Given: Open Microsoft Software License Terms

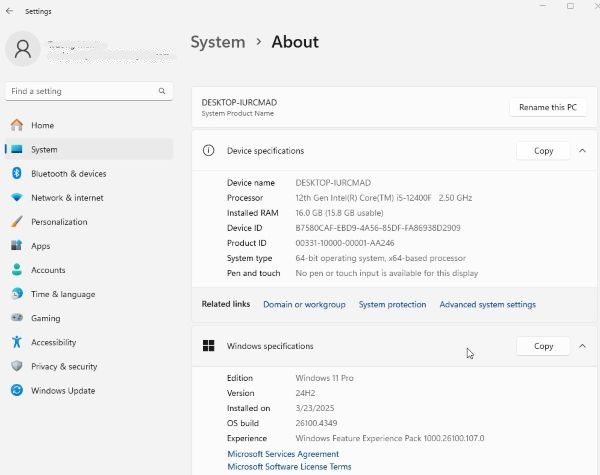Looking at the screenshot, I should 289,467.
